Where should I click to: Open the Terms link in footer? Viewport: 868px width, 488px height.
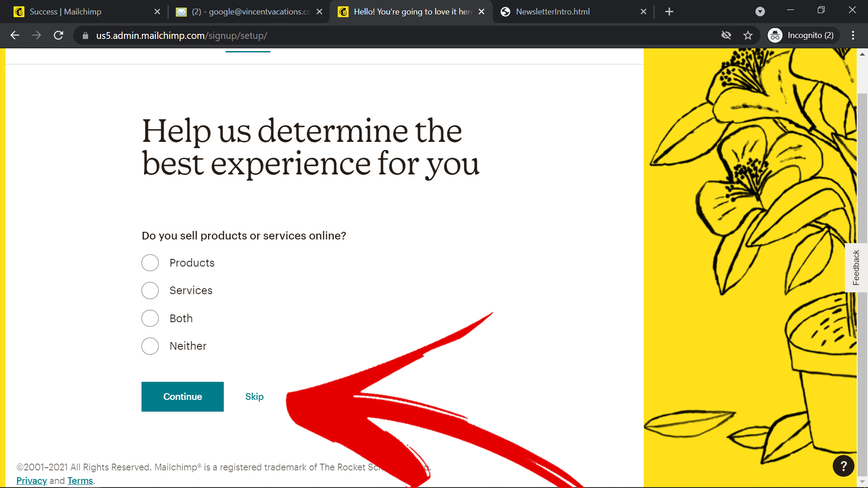click(x=80, y=481)
